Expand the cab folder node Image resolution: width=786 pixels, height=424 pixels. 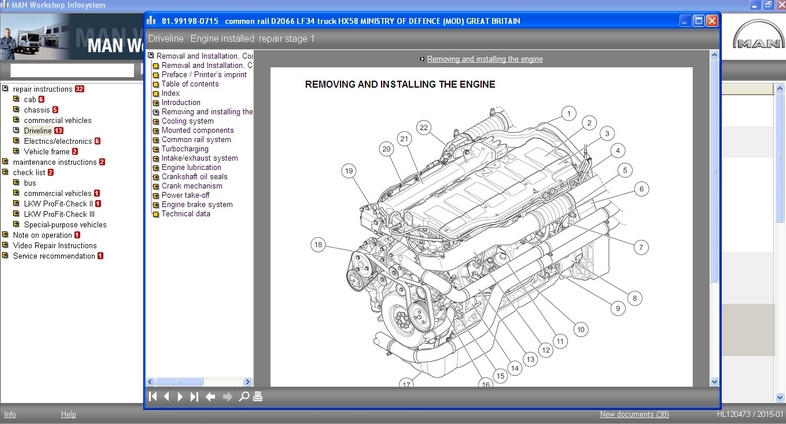16,99
